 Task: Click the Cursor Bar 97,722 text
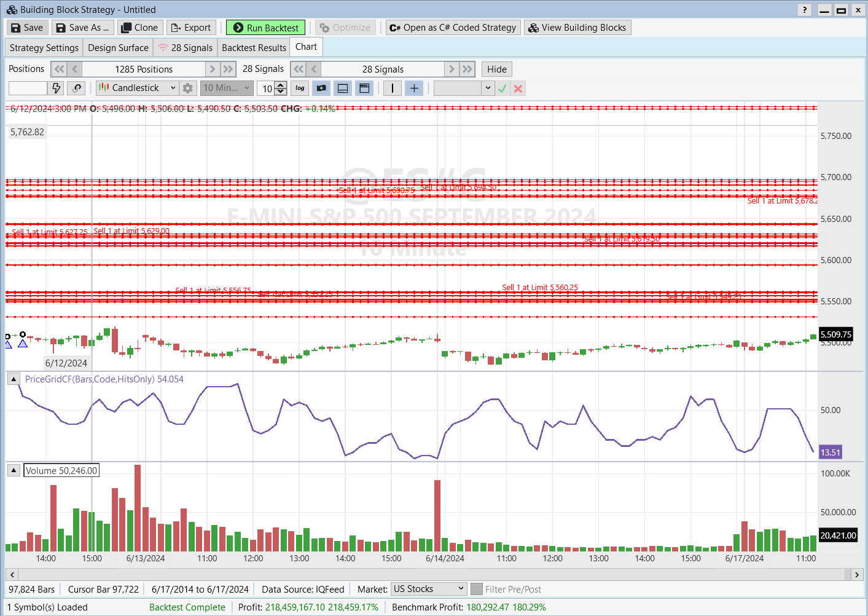coord(103,590)
